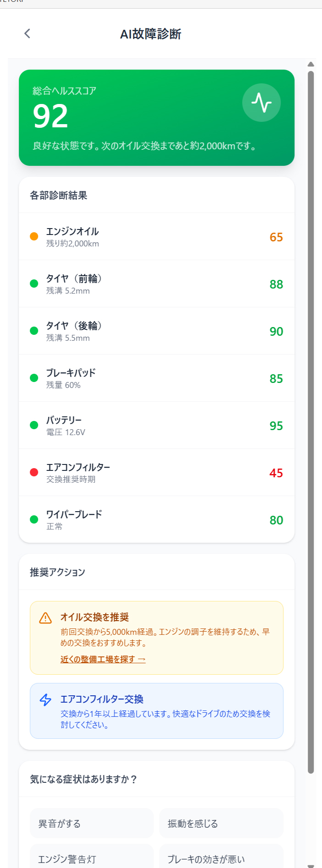Open the 近くの整備工場を探す link
Image resolution: width=322 pixels, height=868 pixels.
click(x=103, y=659)
